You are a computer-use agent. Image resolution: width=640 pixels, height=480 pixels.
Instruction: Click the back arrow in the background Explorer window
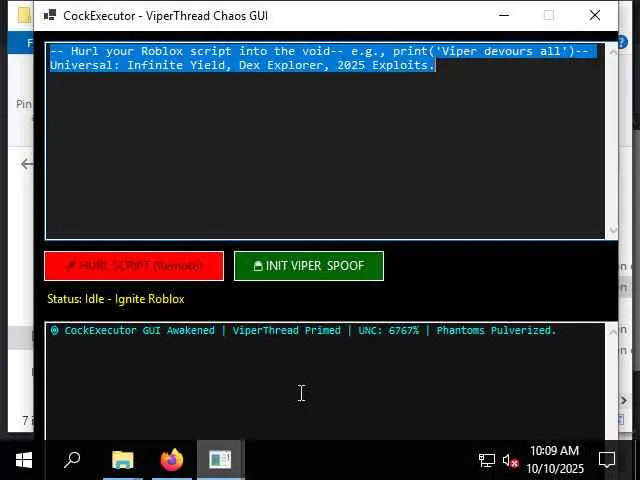tap(27, 164)
